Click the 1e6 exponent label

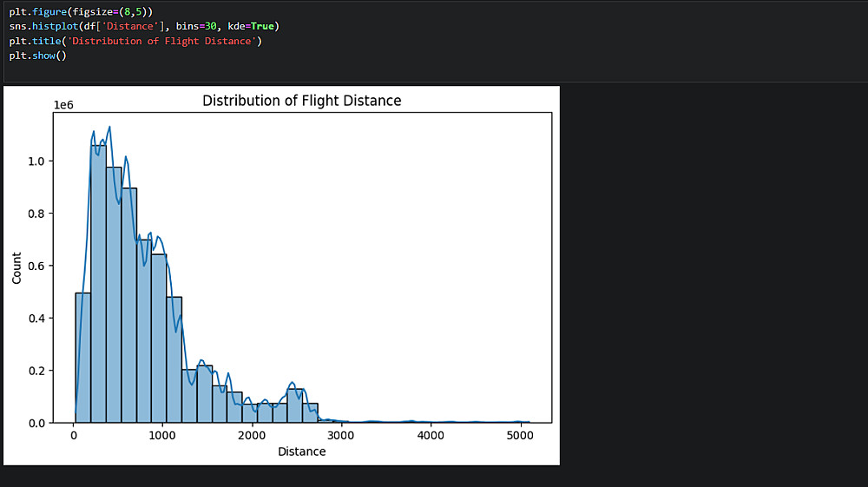coord(63,105)
